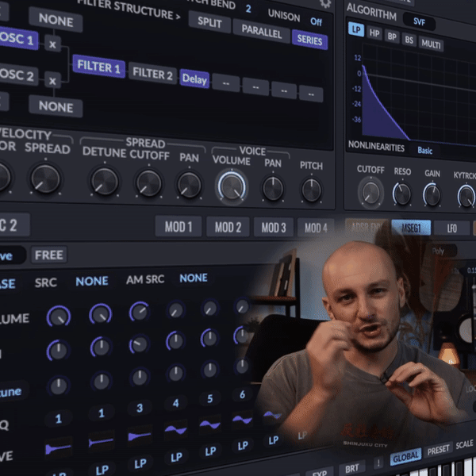Screen dimensions: 476x476
Task: Click the filter GAIN knob
Action: [x=432, y=195]
